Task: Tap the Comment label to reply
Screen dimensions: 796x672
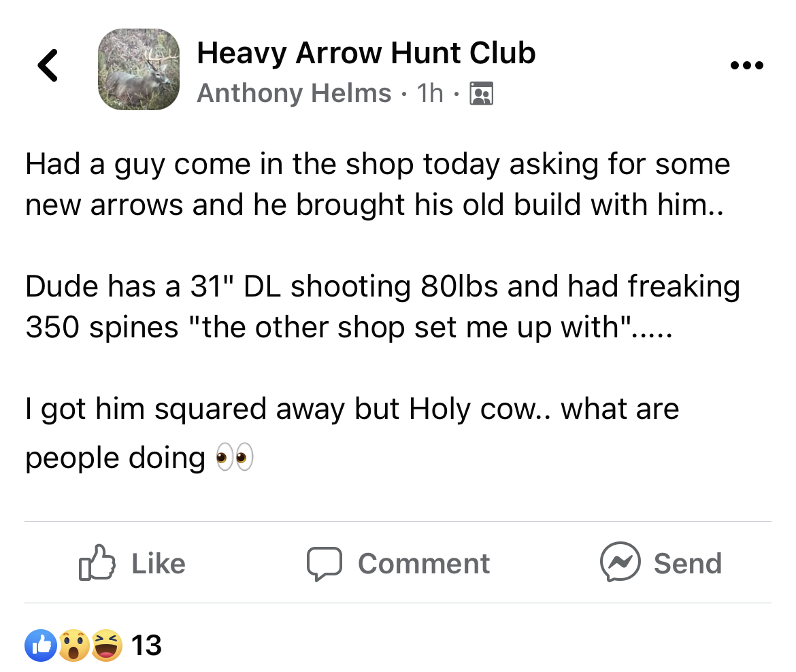Action: [x=424, y=563]
